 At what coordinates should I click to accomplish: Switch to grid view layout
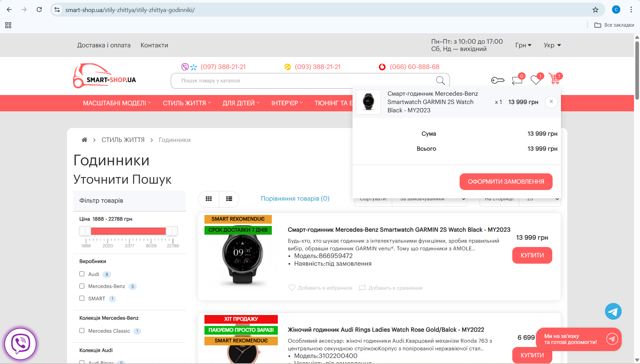(209, 199)
